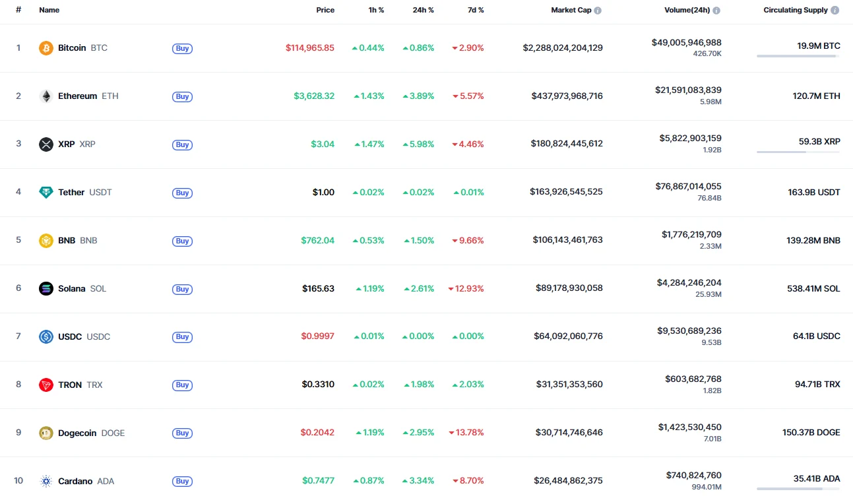This screenshot has width=853, height=504.
Task: Click the Volume(24h) info icon
Action: coord(716,11)
